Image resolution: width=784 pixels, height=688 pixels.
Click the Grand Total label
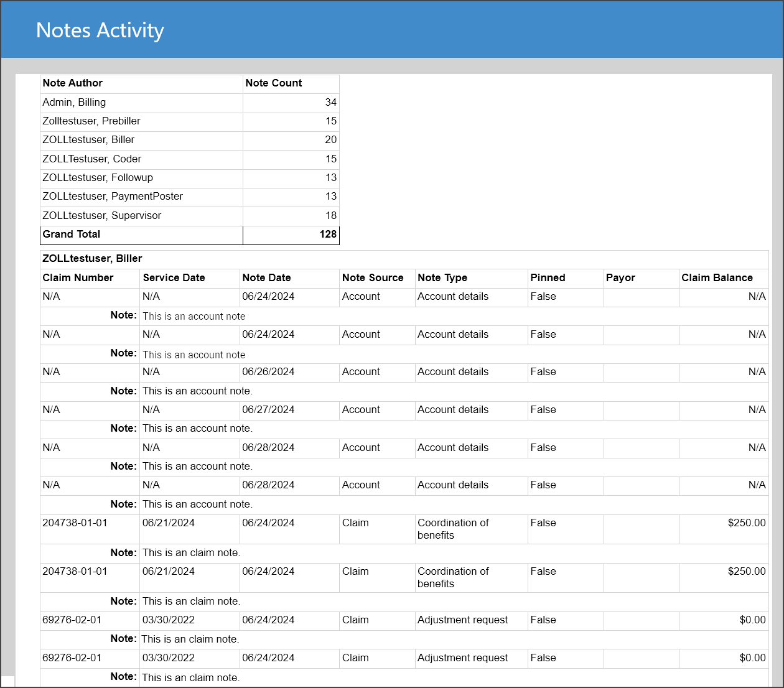[x=71, y=235]
